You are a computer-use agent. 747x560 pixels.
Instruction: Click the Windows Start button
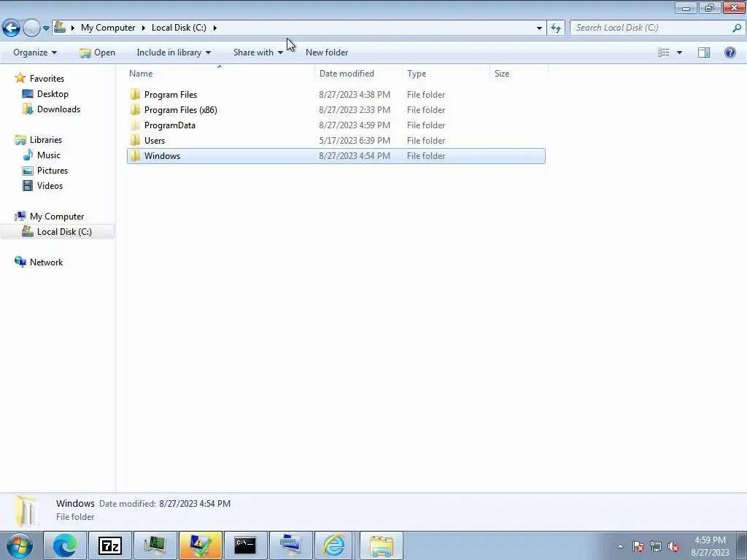coord(20,545)
